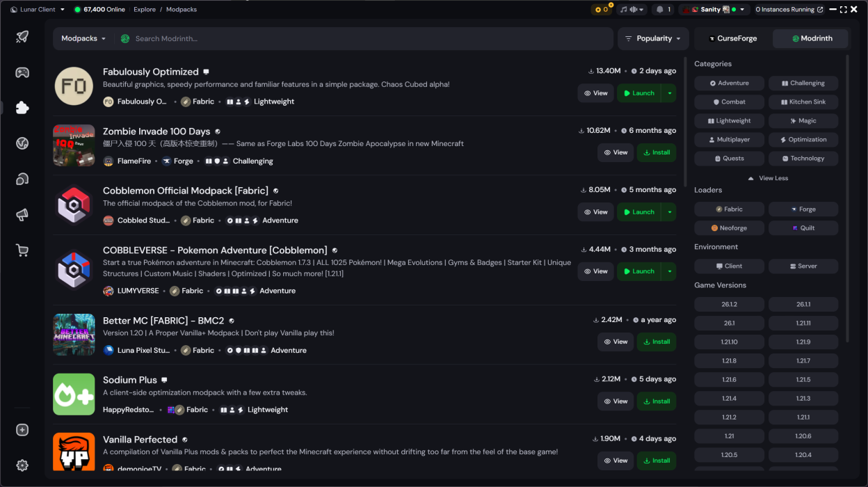Toggle the Optimization category filter

tap(803, 140)
